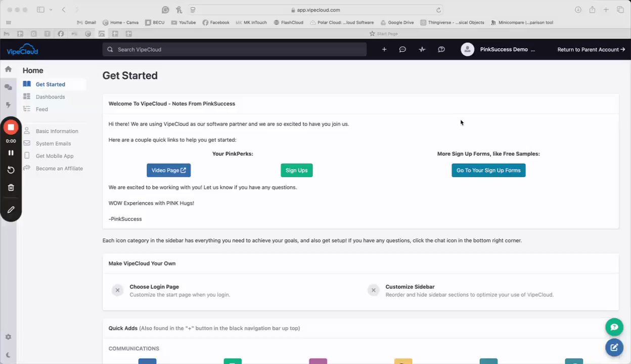Click Customize Sidebar heading

410,287
